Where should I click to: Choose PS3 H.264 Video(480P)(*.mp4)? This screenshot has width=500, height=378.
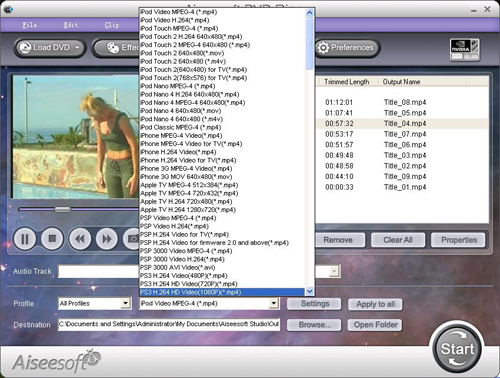pos(222,276)
